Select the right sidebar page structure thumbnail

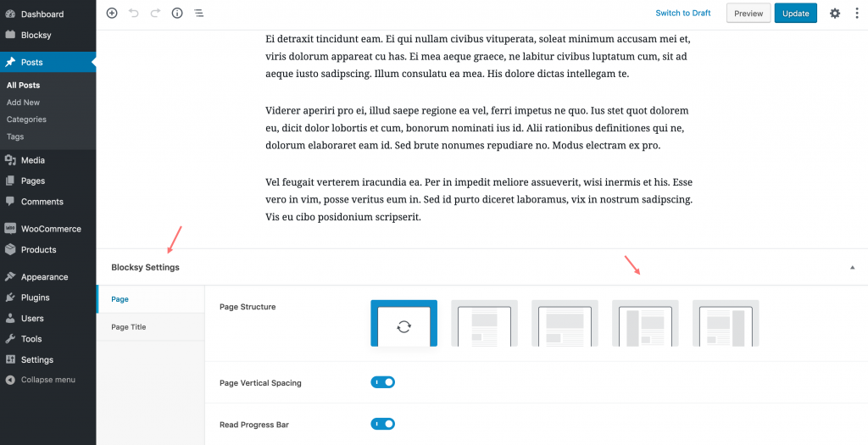[x=726, y=323]
